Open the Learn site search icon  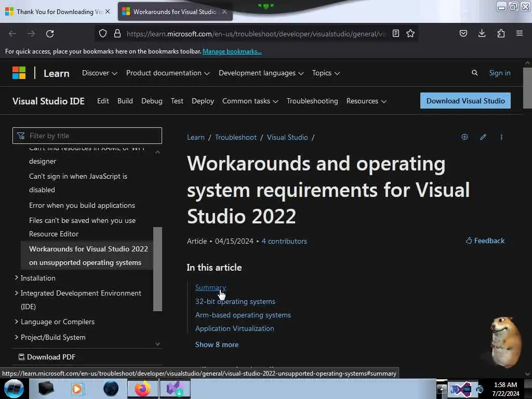pos(475,73)
